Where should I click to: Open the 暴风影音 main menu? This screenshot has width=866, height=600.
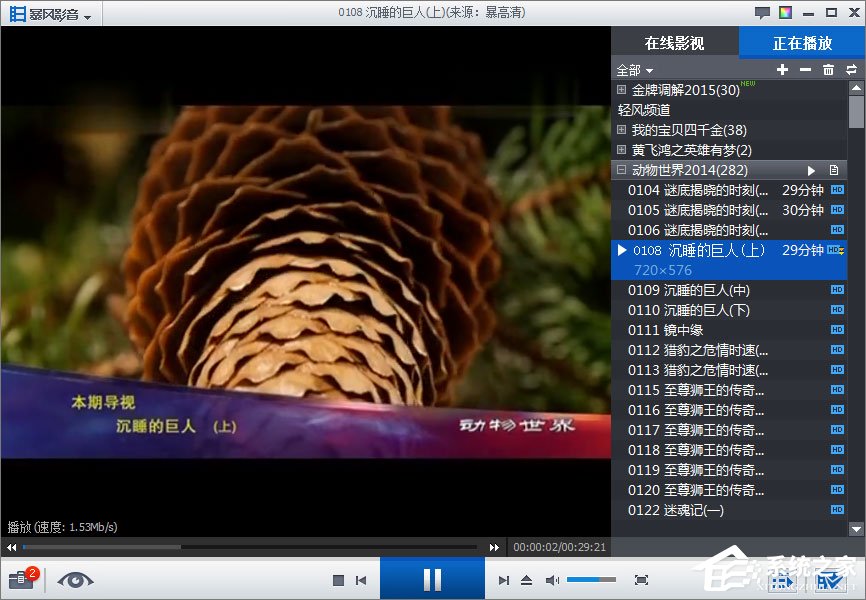pos(45,13)
